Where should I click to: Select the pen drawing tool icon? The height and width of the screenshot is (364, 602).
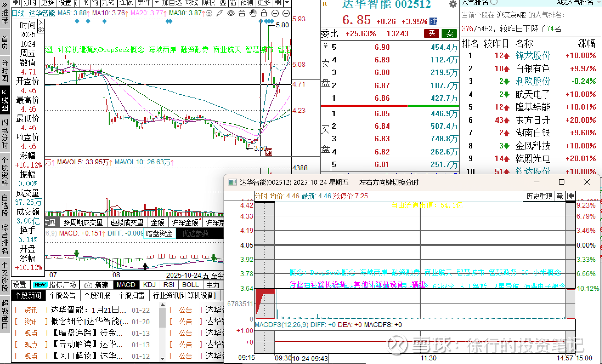coord(220,13)
